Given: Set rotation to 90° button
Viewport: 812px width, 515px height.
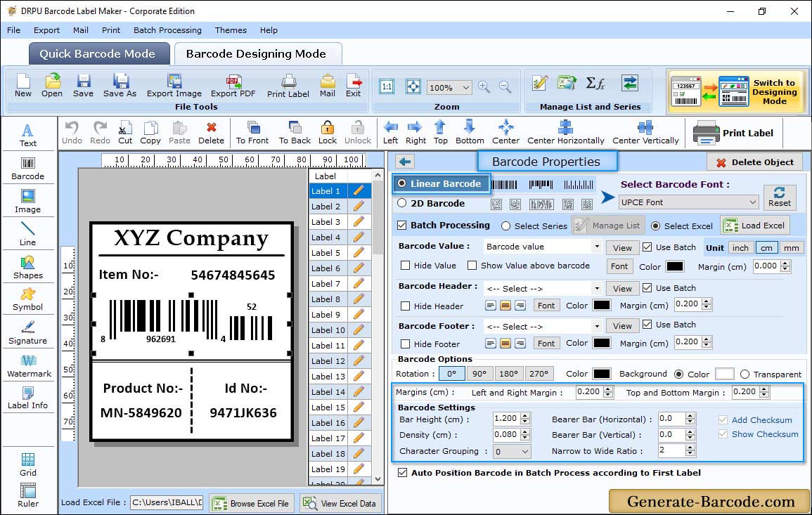Looking at the screenshot, I should tap(479, 374).
